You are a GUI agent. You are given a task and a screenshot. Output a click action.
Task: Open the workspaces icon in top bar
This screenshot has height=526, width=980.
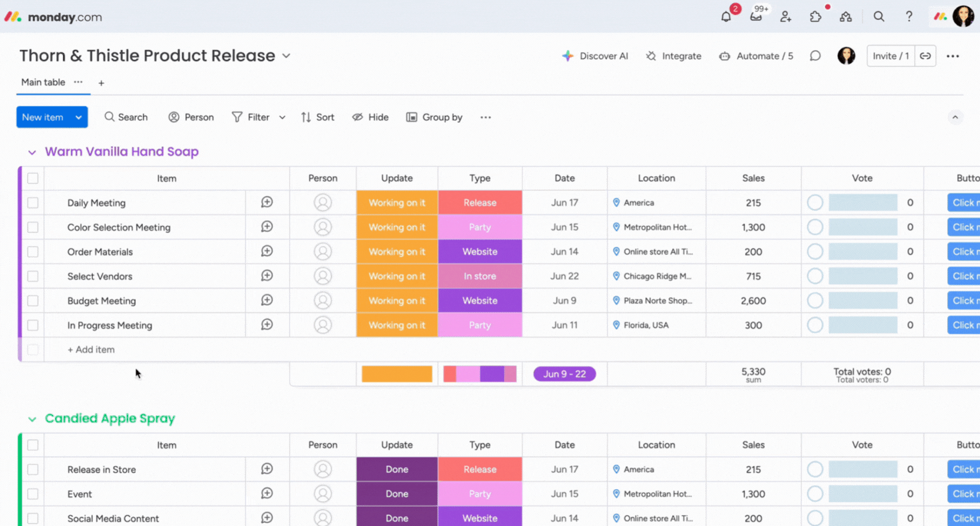point(845,17)
